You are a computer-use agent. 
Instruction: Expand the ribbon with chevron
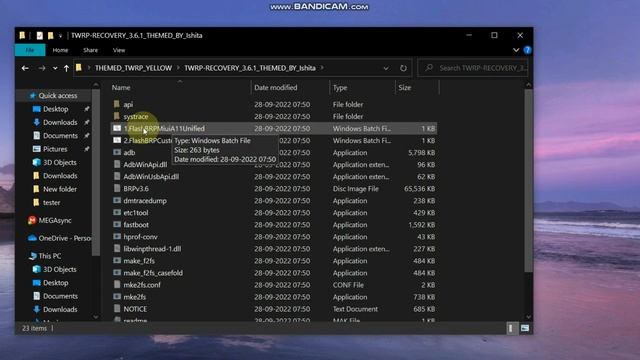point(516,50)
